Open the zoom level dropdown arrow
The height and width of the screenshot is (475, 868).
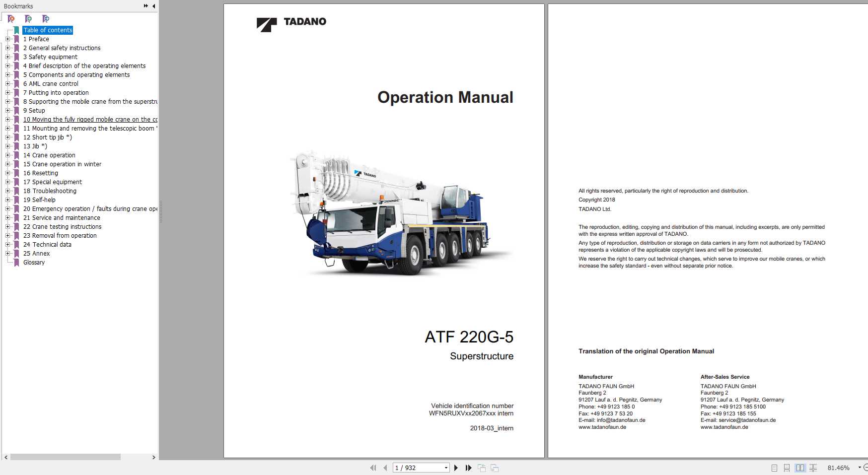[860, 468]
